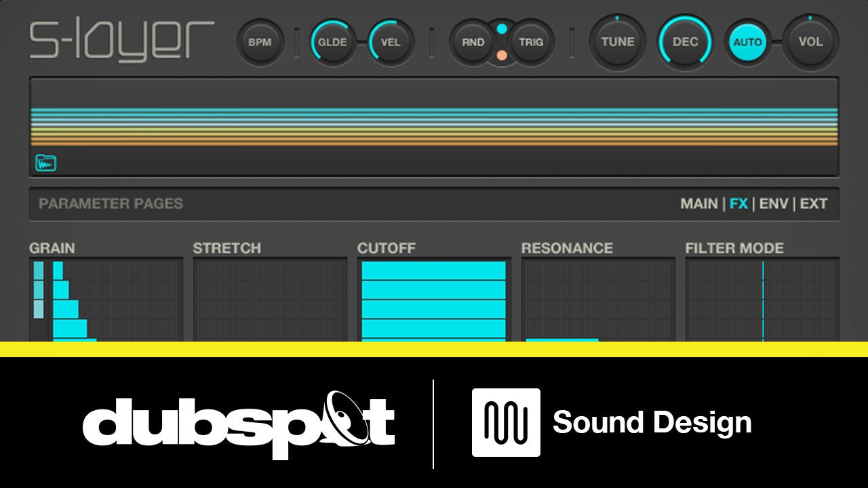Open the FX parameter page
This screenshot has height=488, width=868.
(x=738, y=204)
